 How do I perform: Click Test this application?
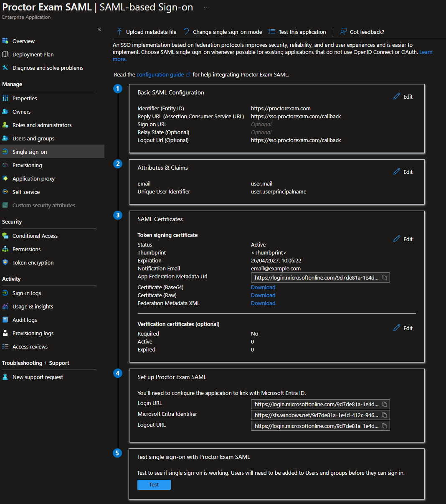[x=297, y=32]
